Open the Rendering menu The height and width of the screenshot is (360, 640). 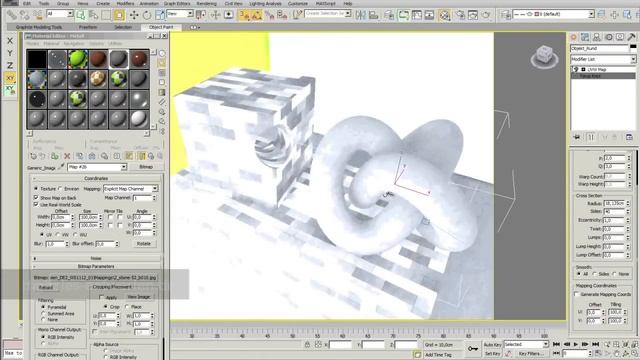[207, 3]
